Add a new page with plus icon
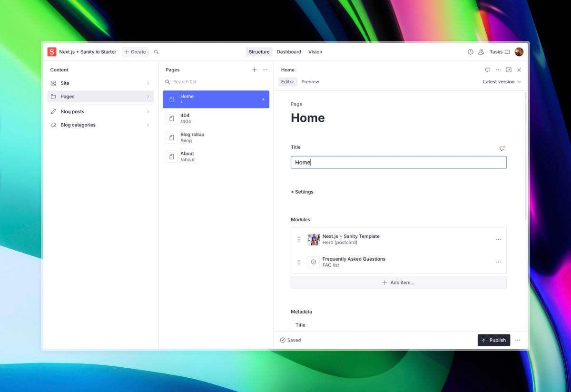Screen dimensions: 571x392 pyautogui.click(x=254, y=70)
